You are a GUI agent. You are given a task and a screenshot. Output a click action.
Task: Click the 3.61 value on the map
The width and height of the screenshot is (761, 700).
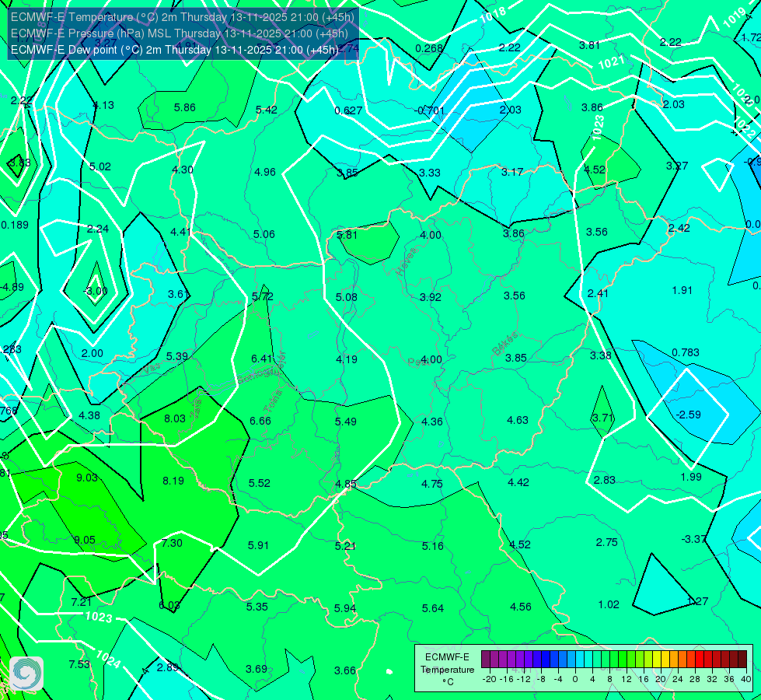179,294
